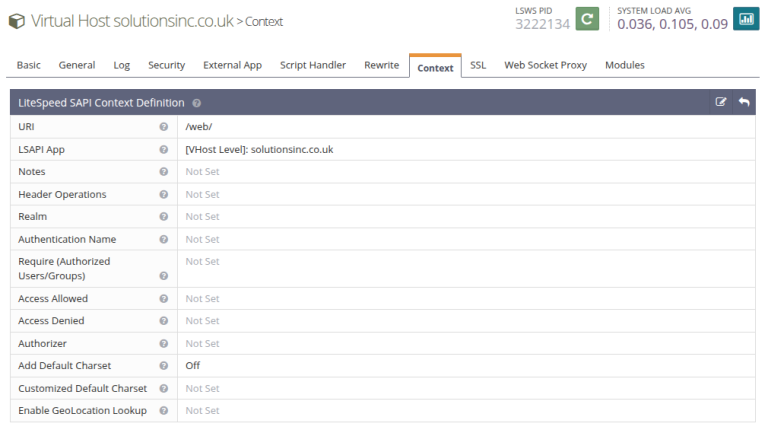Click the back arrow icon in header
This screenshot has height=433, width=768.
coord(744,102)
